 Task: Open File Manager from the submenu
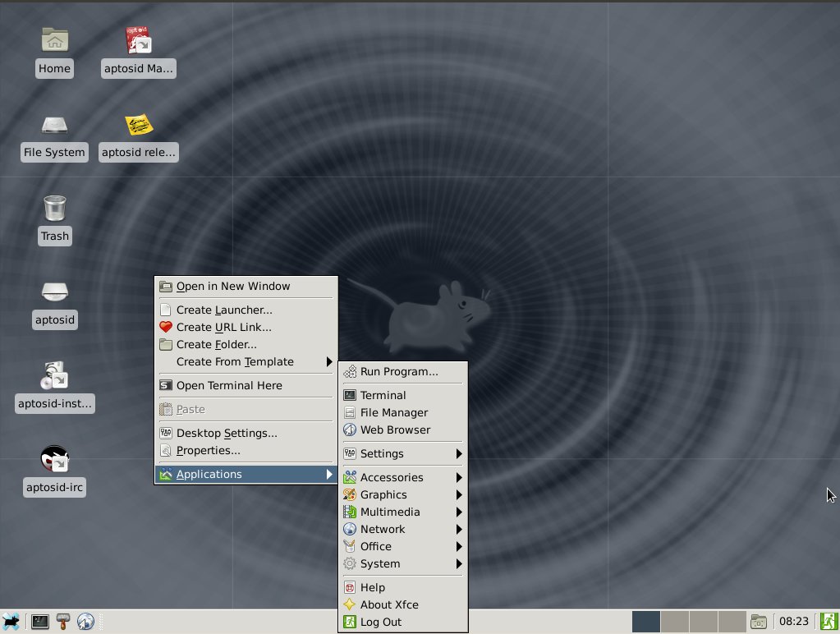[x=403, y=412]
